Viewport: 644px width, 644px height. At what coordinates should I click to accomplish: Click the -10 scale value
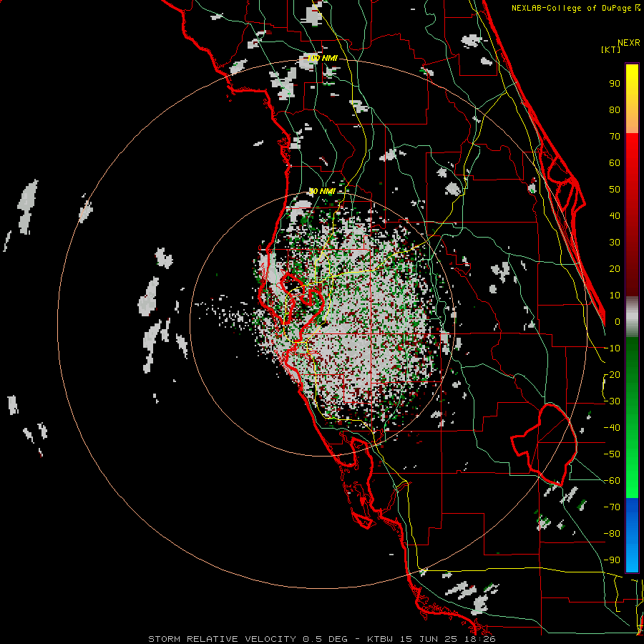point(612,348)
